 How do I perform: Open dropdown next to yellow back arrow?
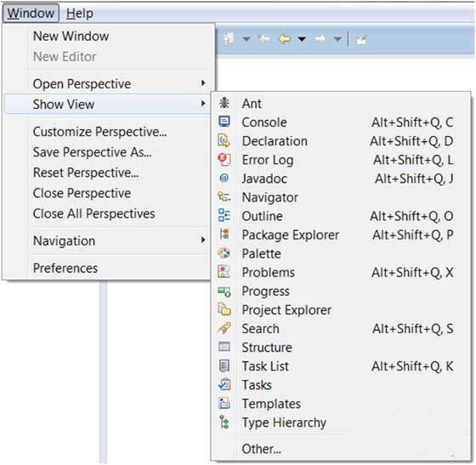tap(302, 39)
